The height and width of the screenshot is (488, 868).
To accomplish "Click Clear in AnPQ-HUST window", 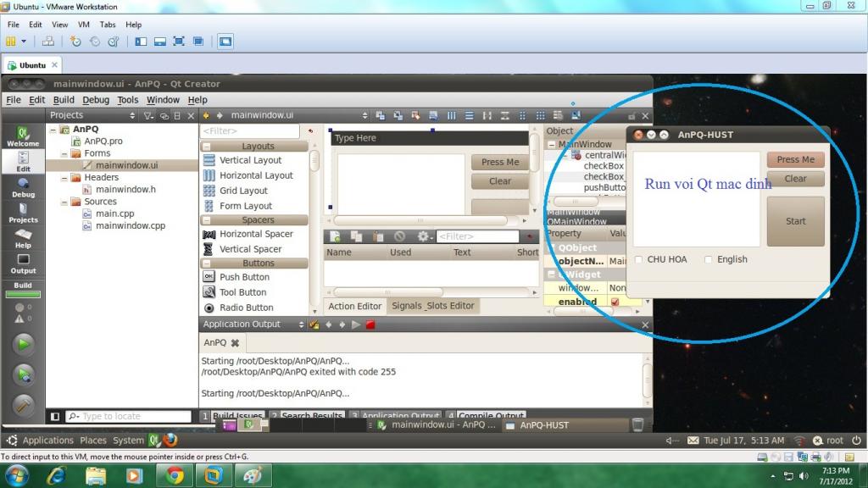I will tap(795, 179).
